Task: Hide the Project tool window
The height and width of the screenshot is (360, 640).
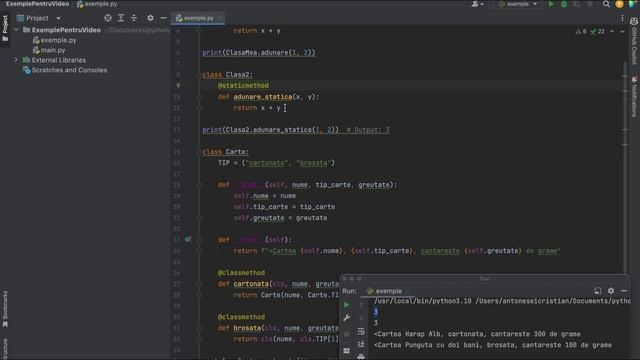Action: coord(163,18)
